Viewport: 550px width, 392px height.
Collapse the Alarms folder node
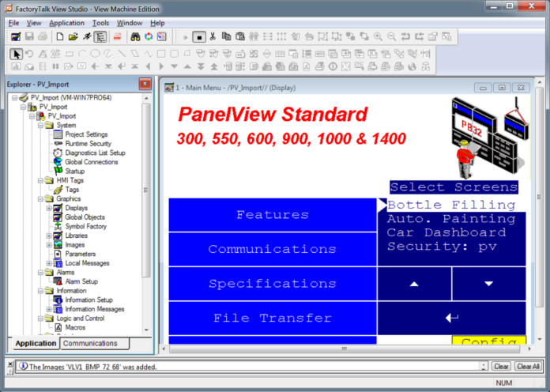[x=40, y=273]
